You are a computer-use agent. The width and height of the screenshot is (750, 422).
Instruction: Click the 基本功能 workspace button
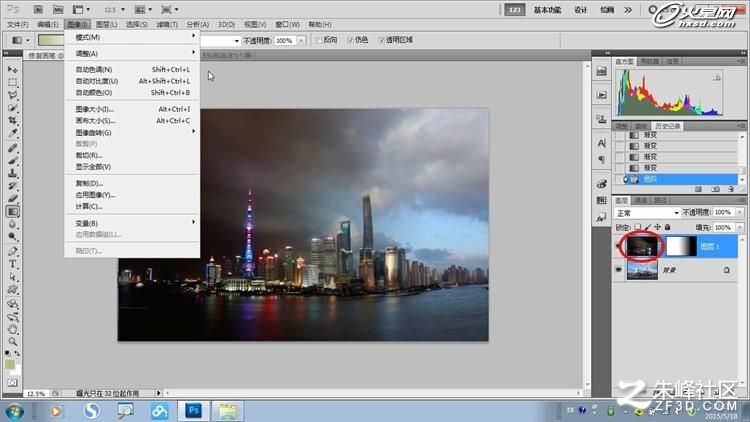[x=547, y=10]
